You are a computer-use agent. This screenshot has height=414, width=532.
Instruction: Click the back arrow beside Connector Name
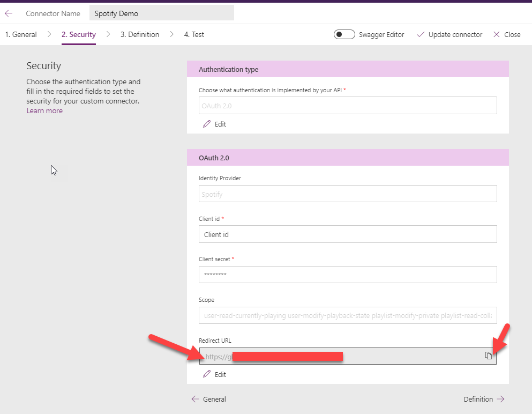[x=9, y=13]
